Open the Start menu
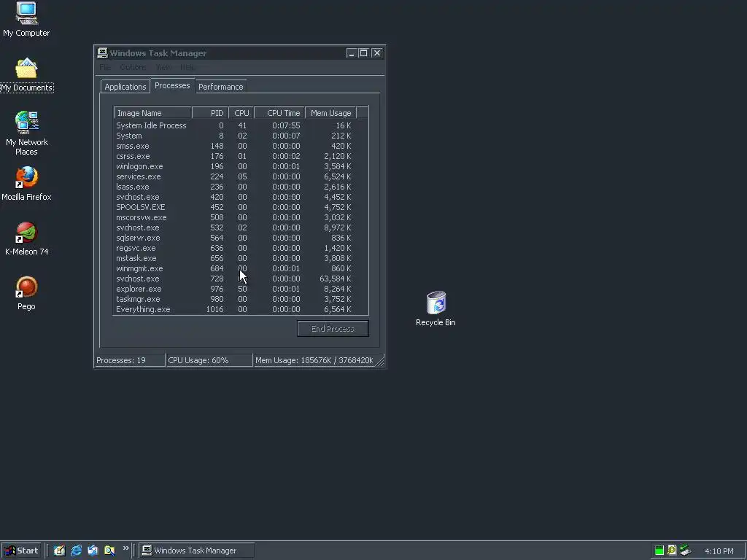This screenshot has width=747, height=560. [x=21, y=551]
